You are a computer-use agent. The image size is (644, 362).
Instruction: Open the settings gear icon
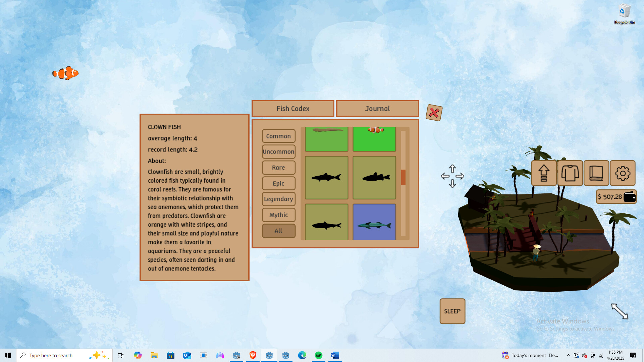(x=623, y=173)
